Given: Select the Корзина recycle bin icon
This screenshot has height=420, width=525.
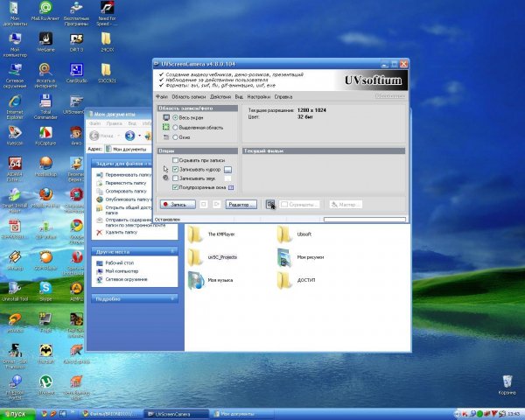Looking at the screenshot, I should (507, 385).
